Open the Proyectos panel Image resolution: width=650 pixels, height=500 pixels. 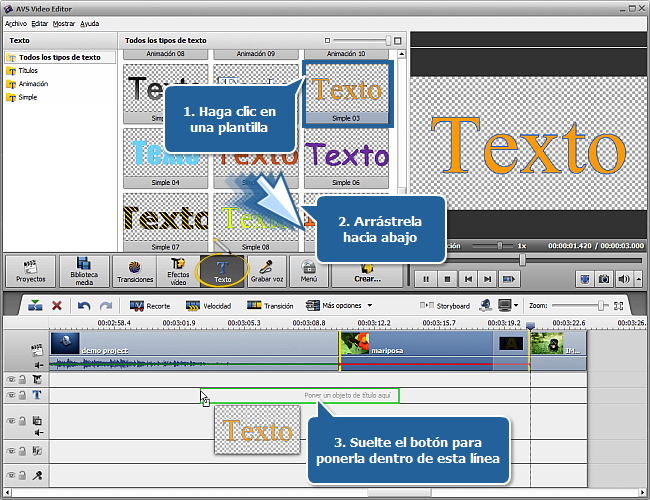(x=31, y=271)
